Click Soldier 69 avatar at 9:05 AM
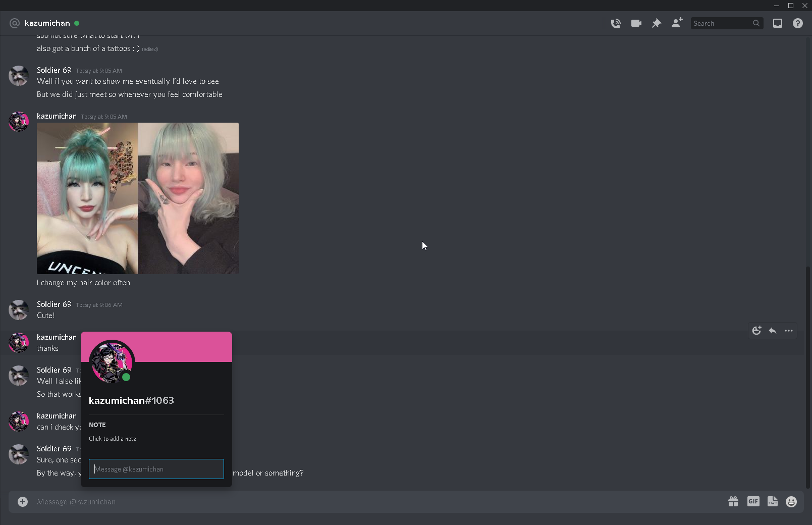The height and width of the screenshot is (525, 812). point(19,76)
